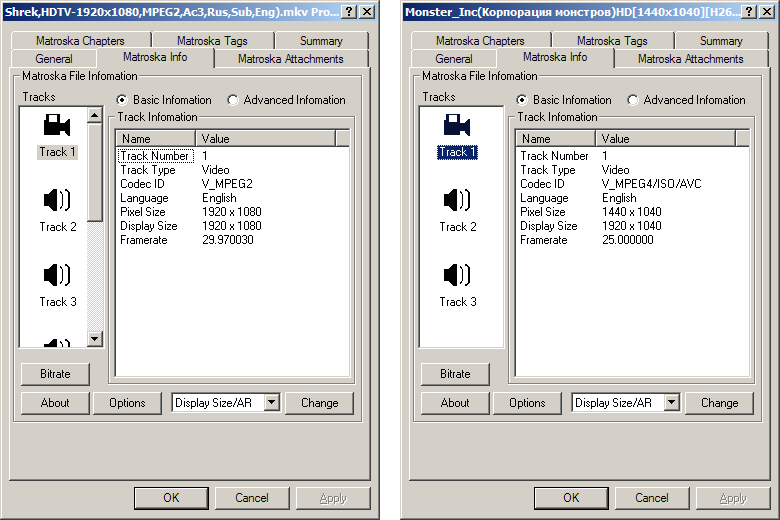Click scroll down arrow of Shrek tracks list
Image resolution: width=780 pixels, height=520 pixels.
point(95,339)
